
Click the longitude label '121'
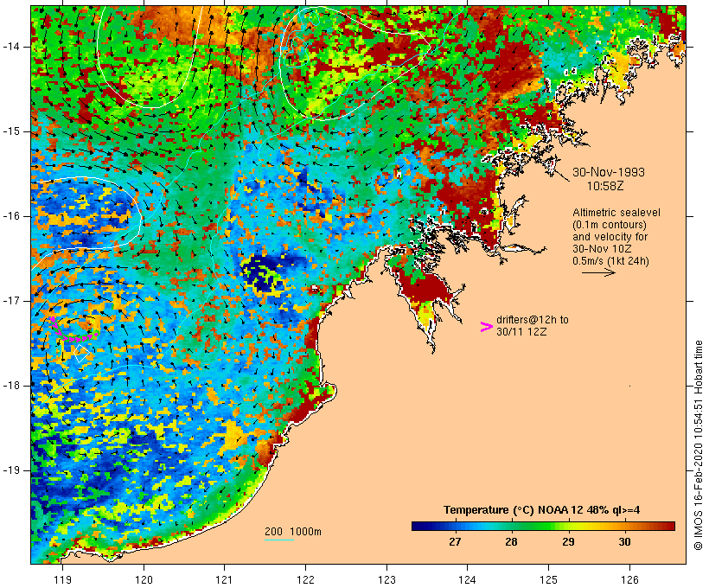coord(225,579)
